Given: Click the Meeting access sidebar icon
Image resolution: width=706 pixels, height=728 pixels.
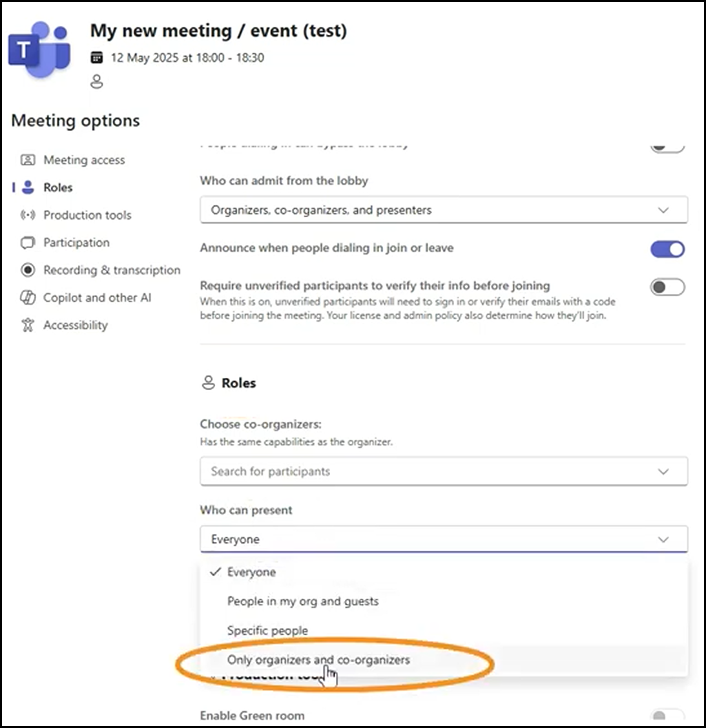Looking at the screenshot, I should pos(28,160).
